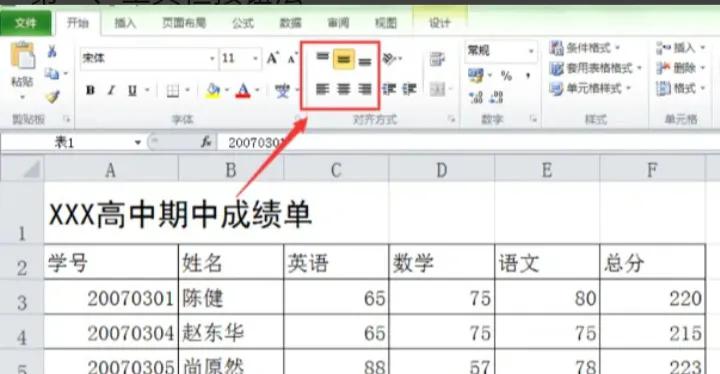The height and width of the screenshot is (374, 720).
Task: Toggle Underline formatting
Action: [132, 91]
